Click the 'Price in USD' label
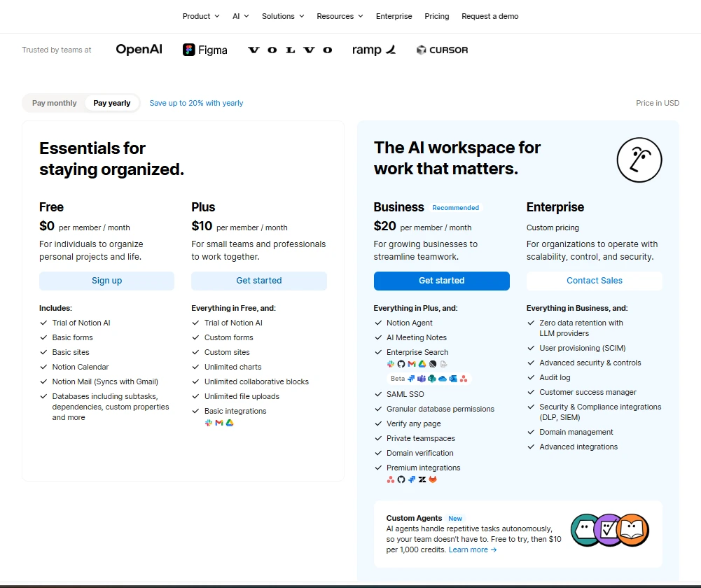This screenshot has width=701, height=588. [x=658, y=103]
